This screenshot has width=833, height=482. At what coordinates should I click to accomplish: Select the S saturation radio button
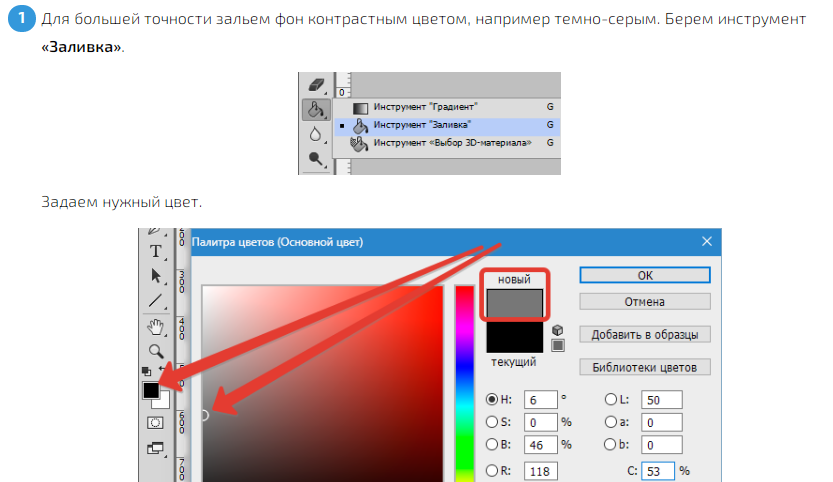(492, 422)
